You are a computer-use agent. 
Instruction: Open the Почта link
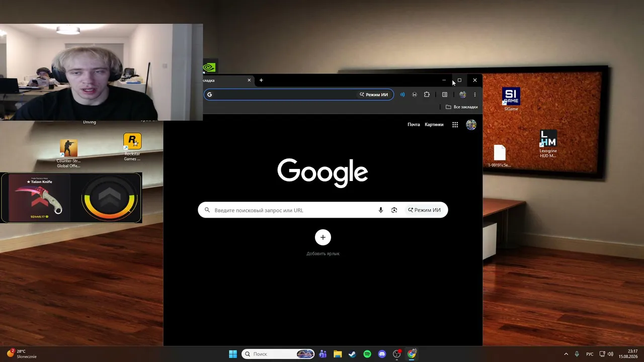(x=414, y=125)
